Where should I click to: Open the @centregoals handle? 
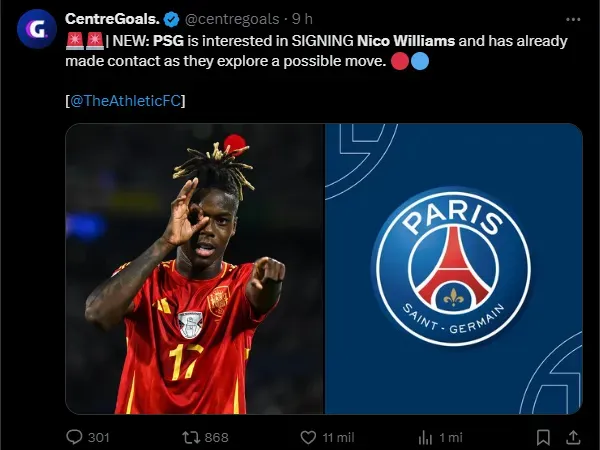point(232,19)
